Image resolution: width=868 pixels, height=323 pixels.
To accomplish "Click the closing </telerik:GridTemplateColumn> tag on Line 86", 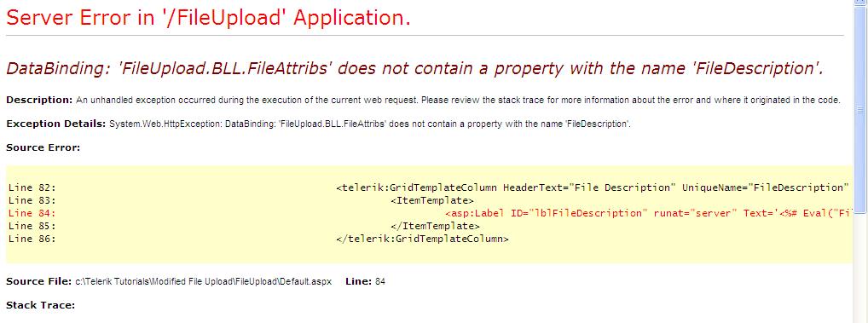I will pyautogui.click(x=422, y=239).
